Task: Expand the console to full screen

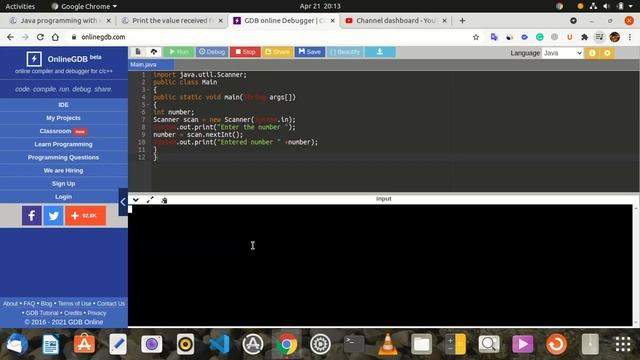Action: [x=150, y=200]
